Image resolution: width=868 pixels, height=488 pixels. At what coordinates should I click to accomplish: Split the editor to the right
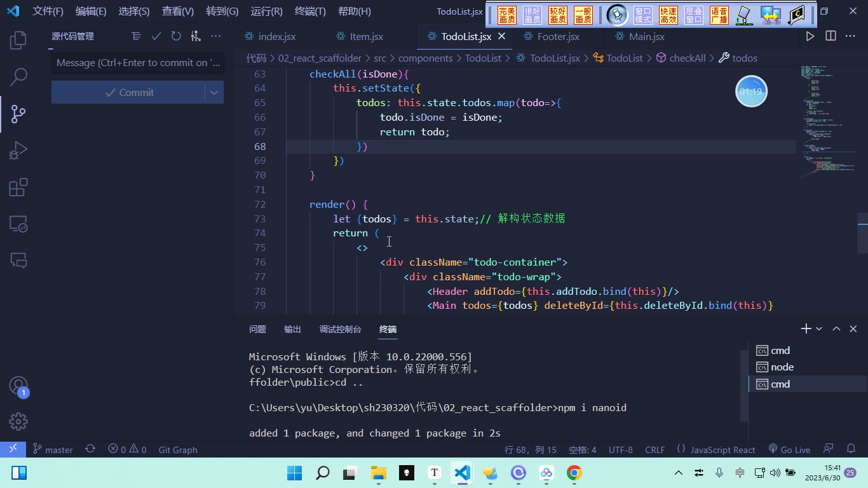click(831, 36)
